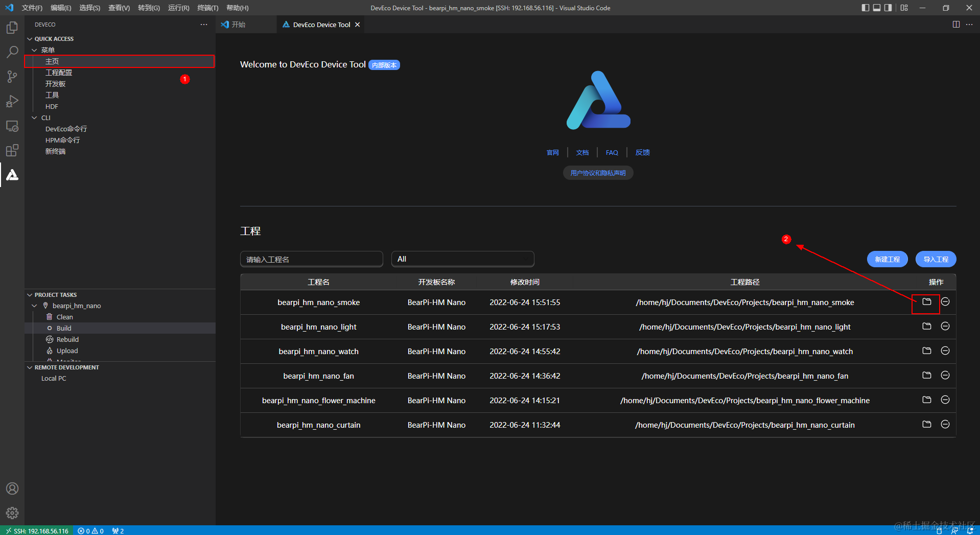This screenshot has width=980, height=535.
Task: Open the Explorer view in activity bar
Action: 12,28
